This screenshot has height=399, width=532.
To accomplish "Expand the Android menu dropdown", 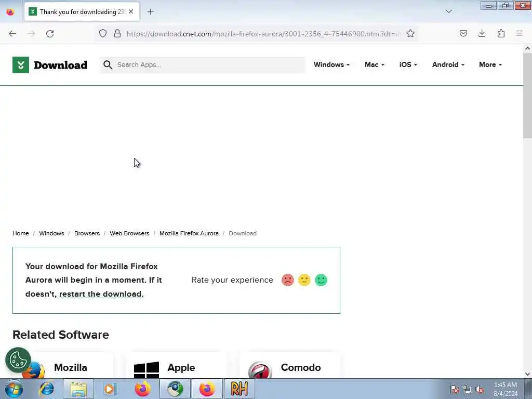I will tap(448, 64).
